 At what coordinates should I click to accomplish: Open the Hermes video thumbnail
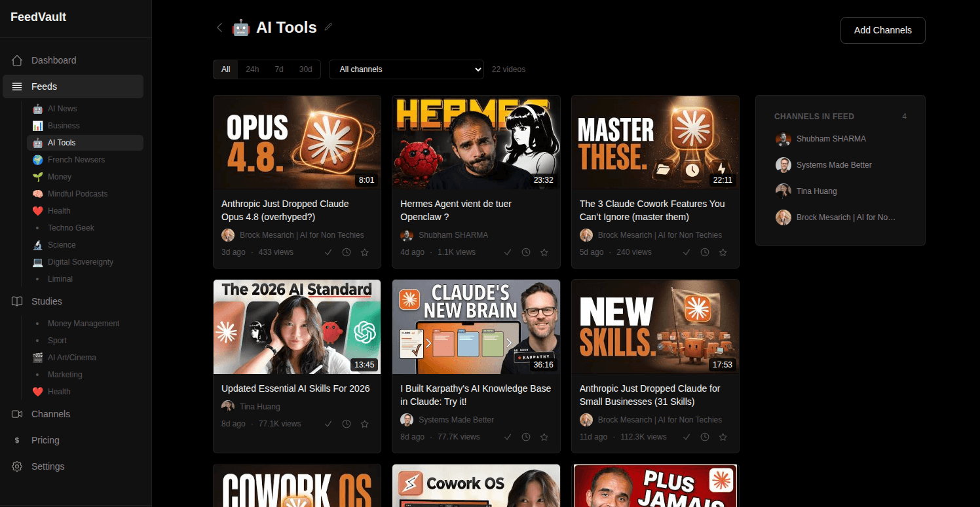[x=476, y=143]
